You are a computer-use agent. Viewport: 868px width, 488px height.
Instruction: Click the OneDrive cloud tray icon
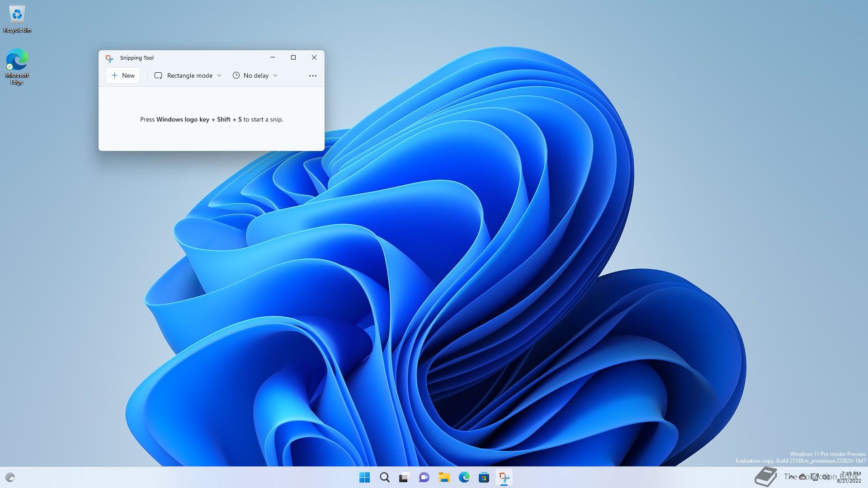803,477
